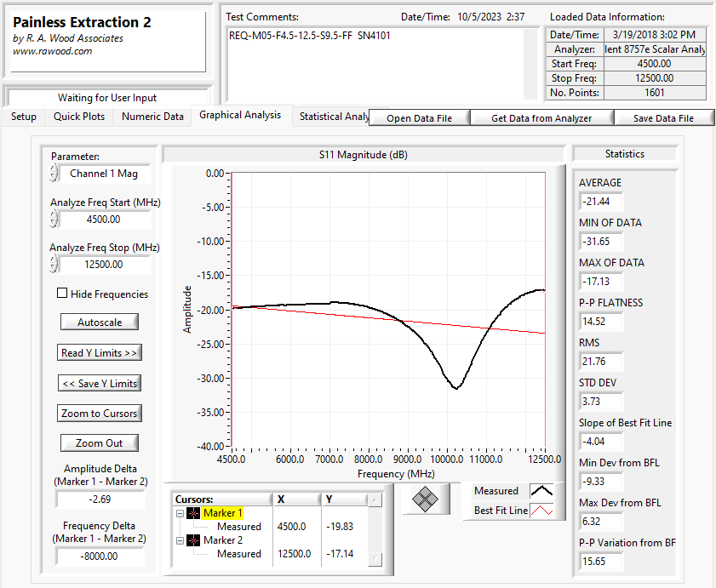Click the Start Freq value 4500.00 cell
Image resolution: width=716 pixels, height=588 pixels.
point(655,64)
